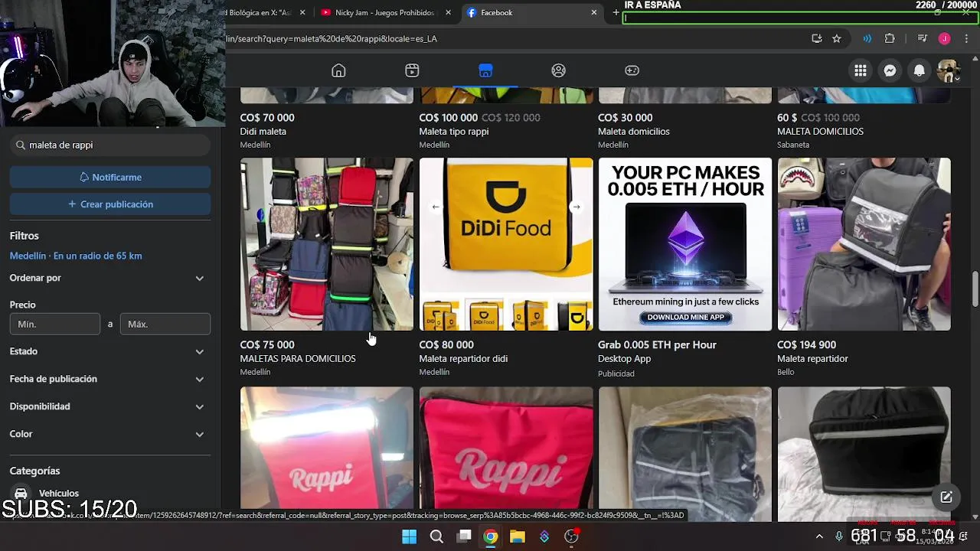Expand the Estado filter
Viewport: 980px width, 551px height.
click(x=107, y=351)
